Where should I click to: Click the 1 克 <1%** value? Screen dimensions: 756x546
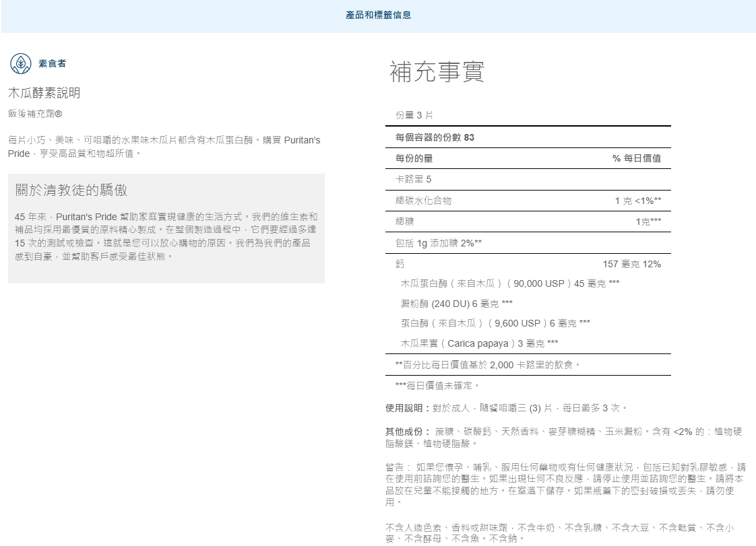[x=638, y=201]
